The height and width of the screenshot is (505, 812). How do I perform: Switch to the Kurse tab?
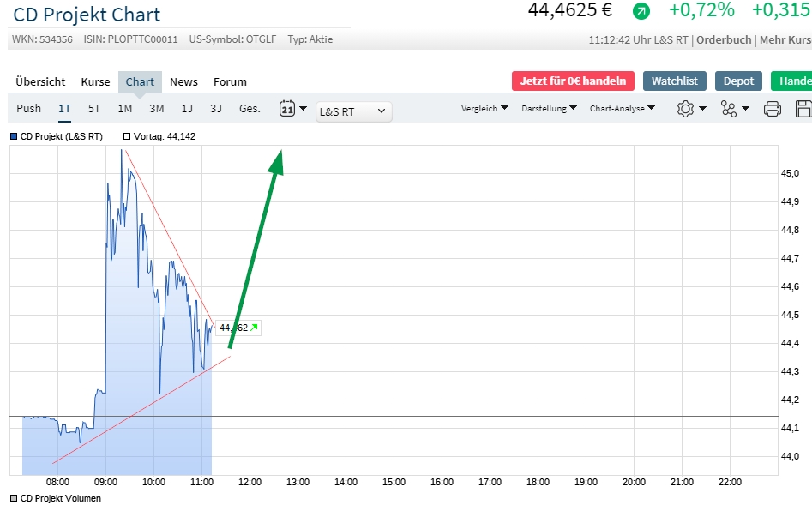pyautogui.click(x=95, y=81)
